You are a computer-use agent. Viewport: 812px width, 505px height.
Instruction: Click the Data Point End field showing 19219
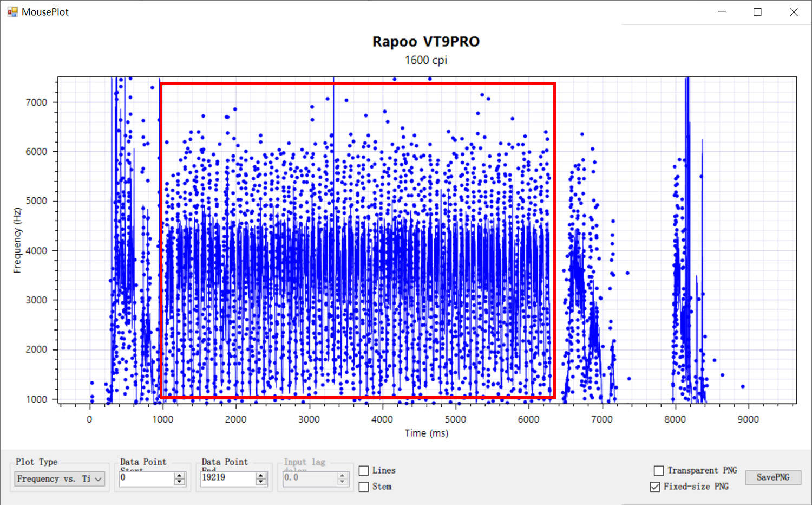pyautogui.click(x=228, y=478)
